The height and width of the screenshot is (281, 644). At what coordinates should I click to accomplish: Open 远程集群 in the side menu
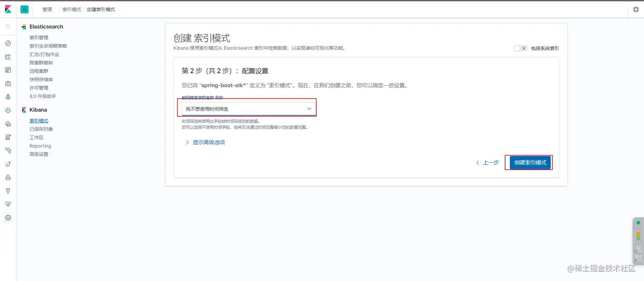pyautogui.click(x=39, y=71)
